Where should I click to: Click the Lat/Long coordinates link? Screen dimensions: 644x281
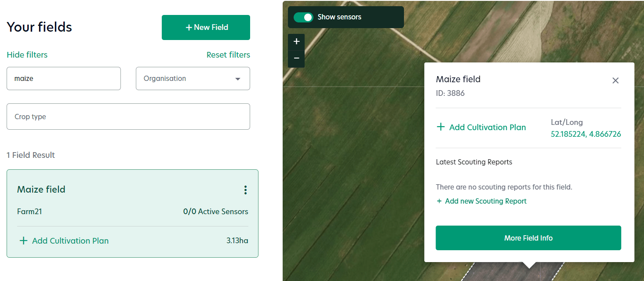(585, 134)
